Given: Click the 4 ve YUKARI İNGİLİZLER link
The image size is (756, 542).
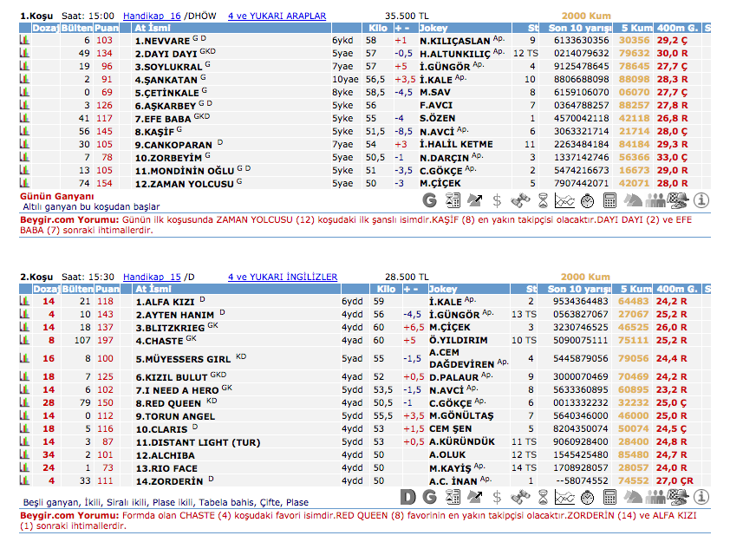Looking at the screenshot, I should (x=282, y=277).
